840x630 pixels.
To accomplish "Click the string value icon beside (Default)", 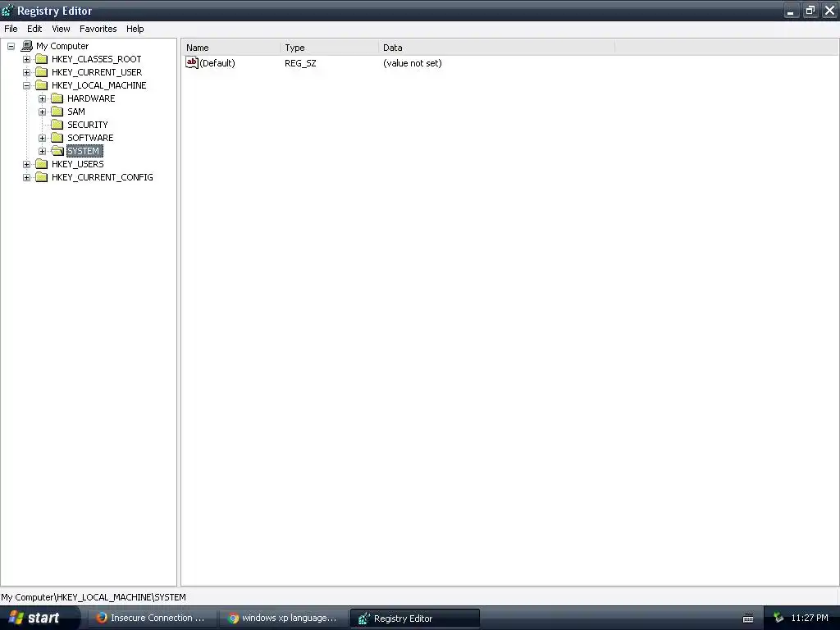I will 192,62.
